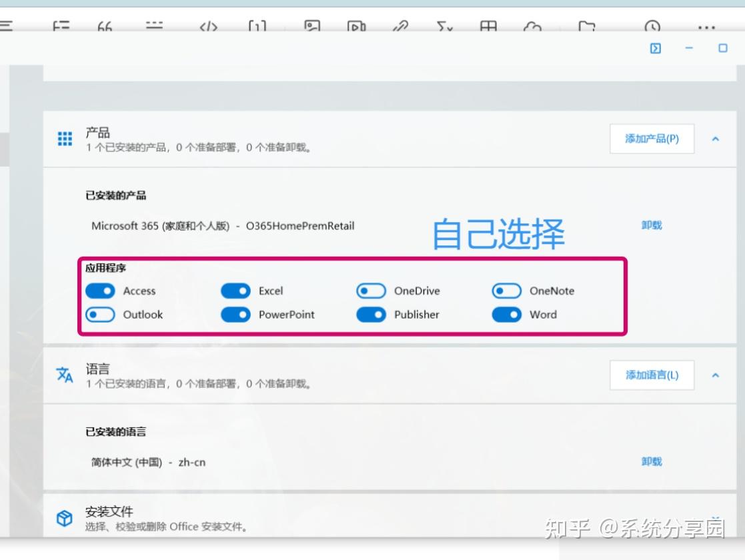Open the three-dots more menu in toolbar
The image size is (745, 560).
tap(706, 27)
